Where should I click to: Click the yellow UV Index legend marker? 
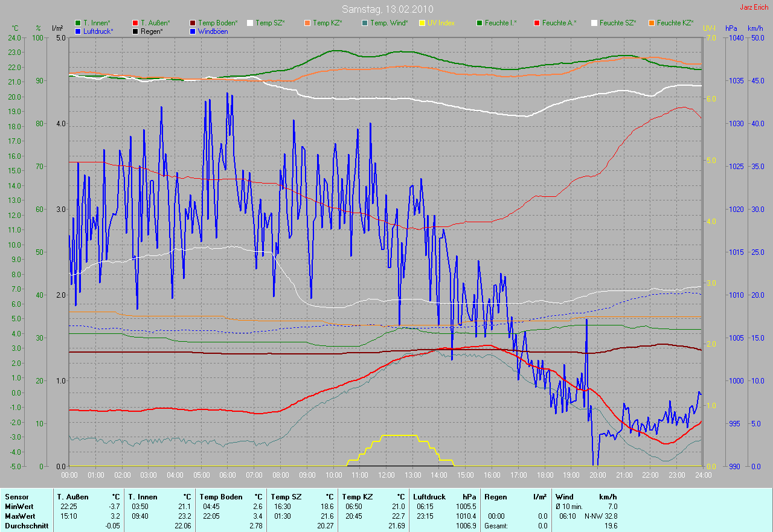click(422, 23)
